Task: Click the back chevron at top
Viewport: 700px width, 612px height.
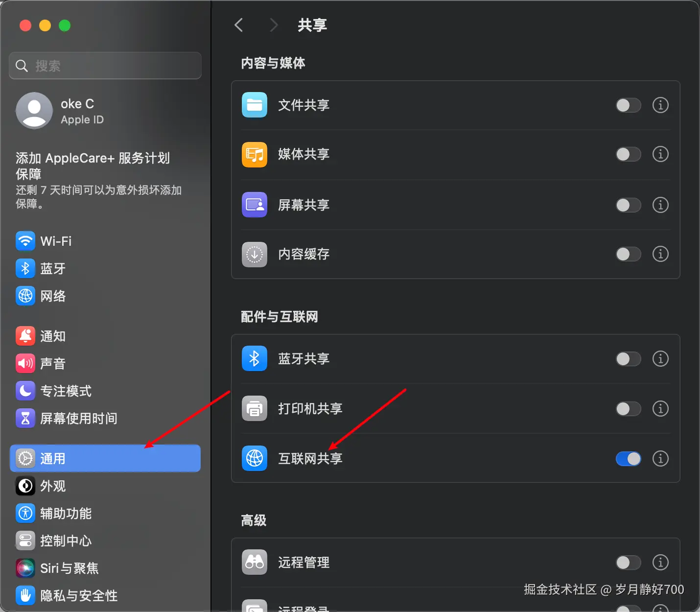Action: pos(238,25)
